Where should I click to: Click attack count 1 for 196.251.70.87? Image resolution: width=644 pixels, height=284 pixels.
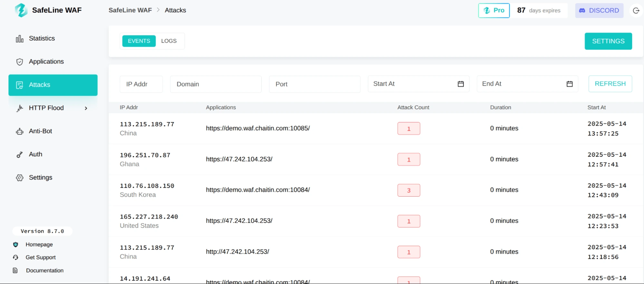tap(409, 160)
